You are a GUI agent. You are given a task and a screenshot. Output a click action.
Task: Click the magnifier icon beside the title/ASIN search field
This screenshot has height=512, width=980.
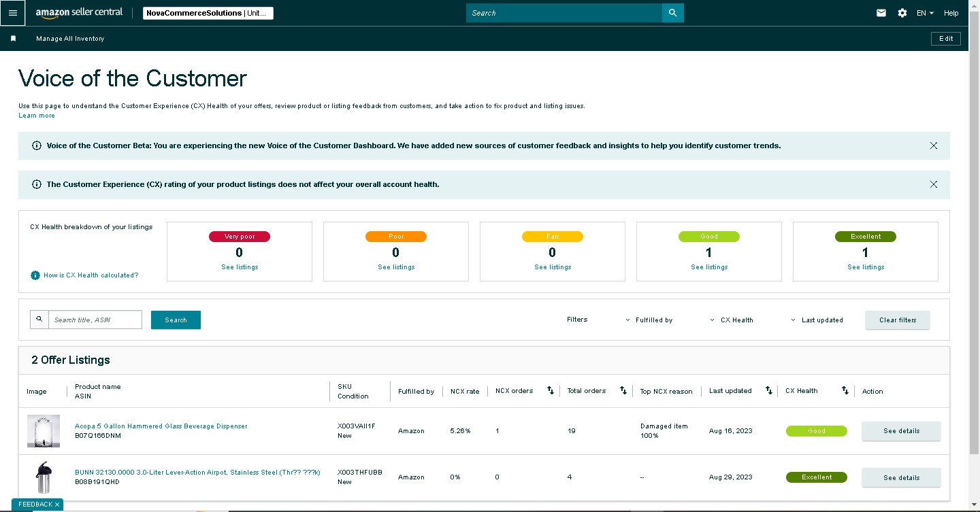[39, 320]
